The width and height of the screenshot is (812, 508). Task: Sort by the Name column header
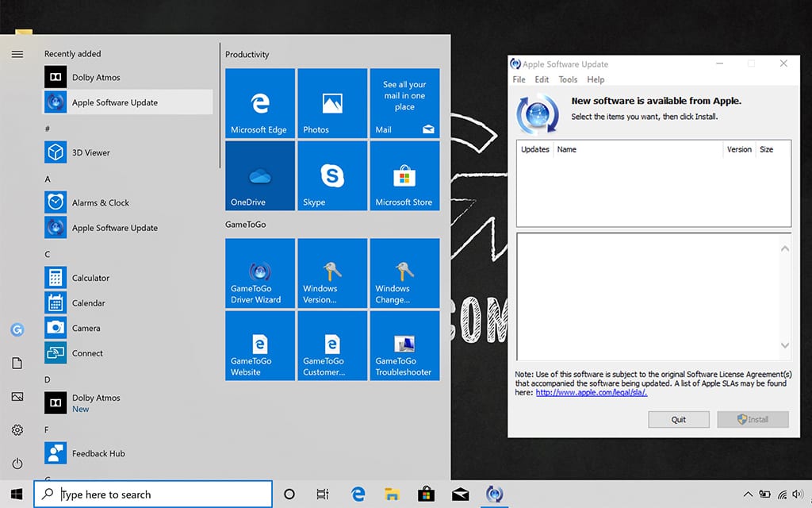638,149
